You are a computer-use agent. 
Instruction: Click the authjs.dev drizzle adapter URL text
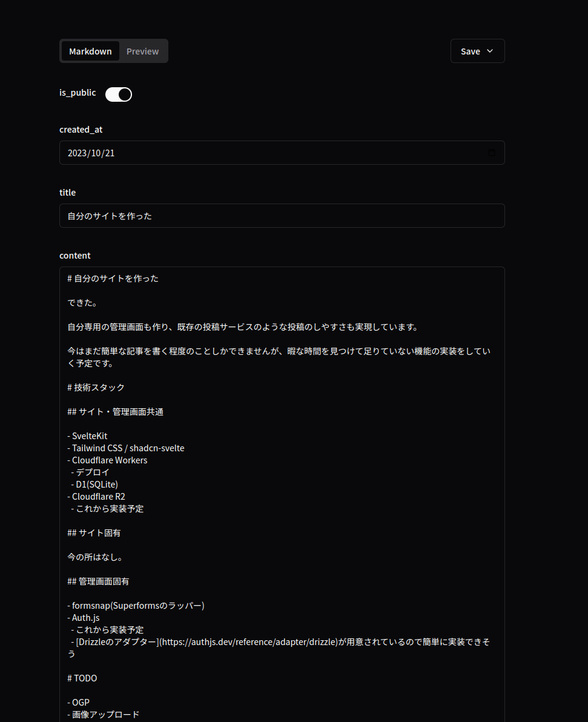click(x=249, y=642)
